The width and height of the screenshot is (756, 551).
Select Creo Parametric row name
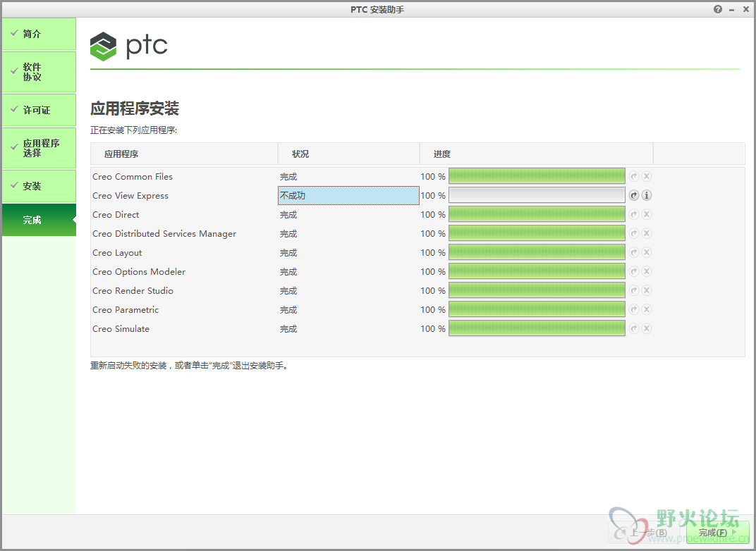[x=126, y=310]
